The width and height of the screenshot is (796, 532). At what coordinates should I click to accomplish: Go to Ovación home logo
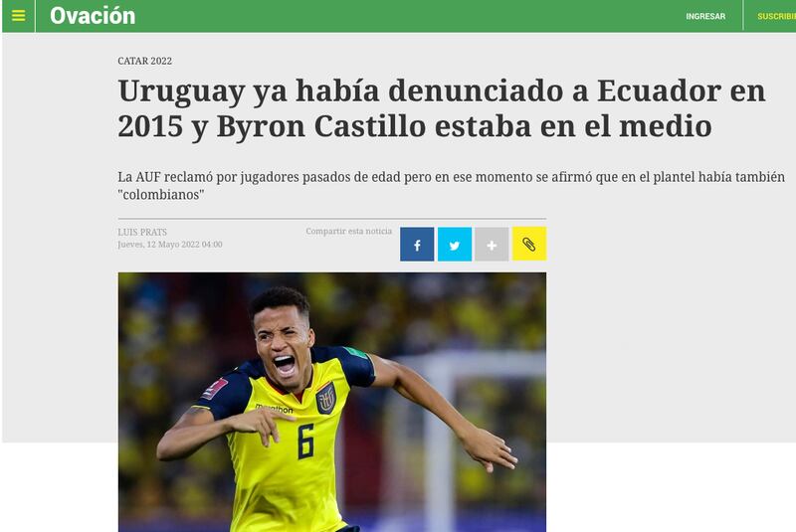(93, 16)
